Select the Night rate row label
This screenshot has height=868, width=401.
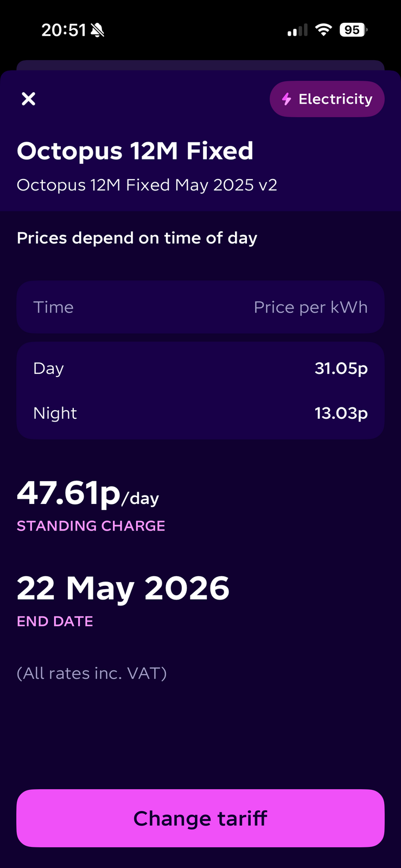pyautogui.click(x=55, y=413)
